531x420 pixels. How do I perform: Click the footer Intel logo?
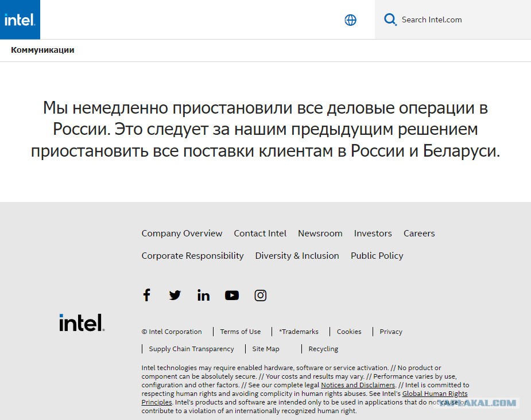click(82, 322)
